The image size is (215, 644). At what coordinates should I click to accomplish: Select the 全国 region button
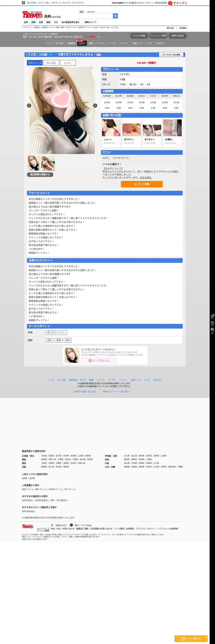26,22
